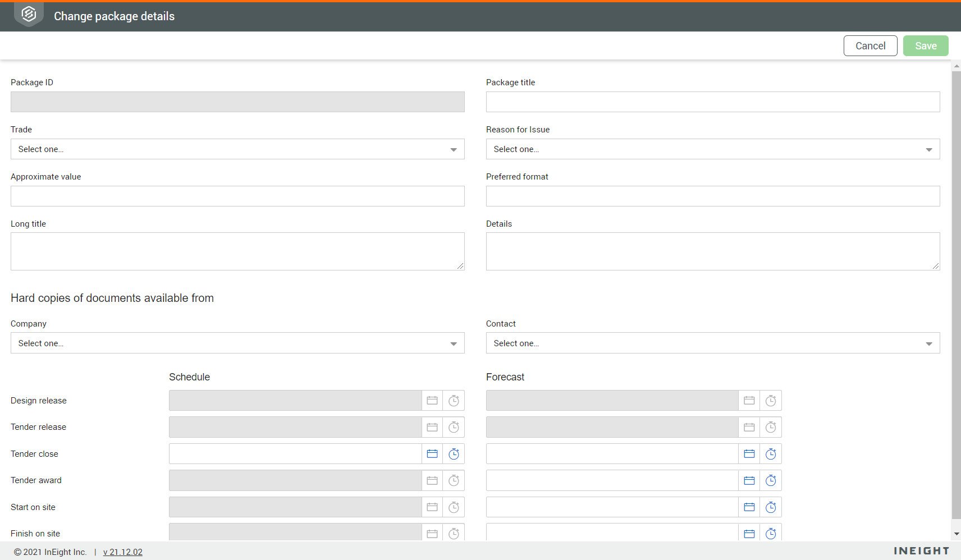This screenshot has height=560, width=961.
Task: Focus the Approximate value input field
Action: [237, 196]
